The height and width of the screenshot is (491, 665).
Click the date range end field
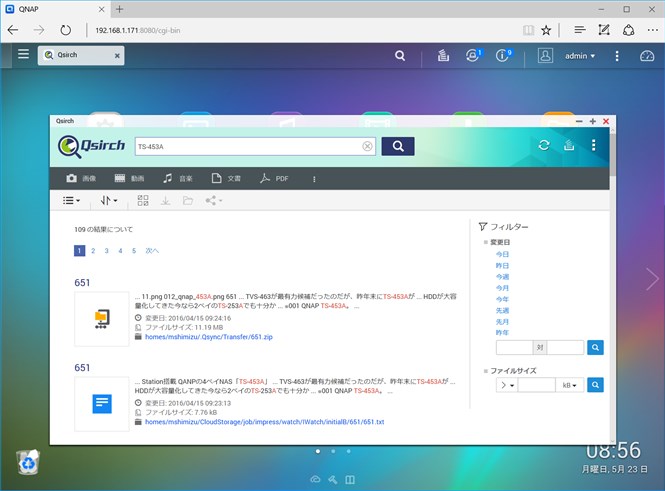pyautogui.click(x=565, y=347)
